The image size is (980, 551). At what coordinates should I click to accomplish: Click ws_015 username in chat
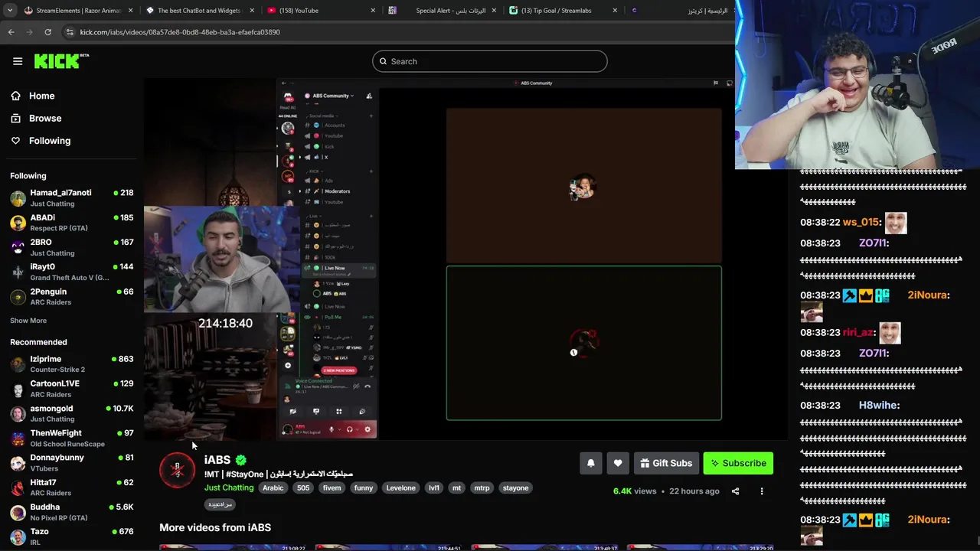[861, 222]
